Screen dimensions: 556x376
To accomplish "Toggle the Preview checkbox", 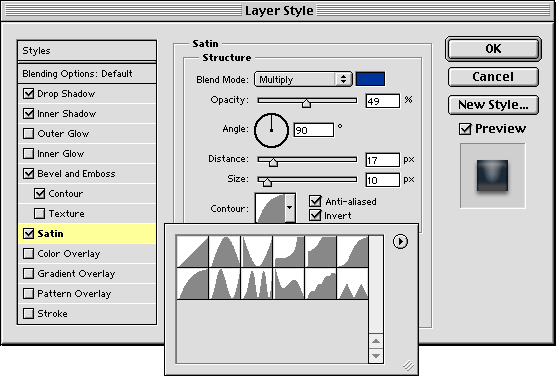I will [x=465, y=129].
